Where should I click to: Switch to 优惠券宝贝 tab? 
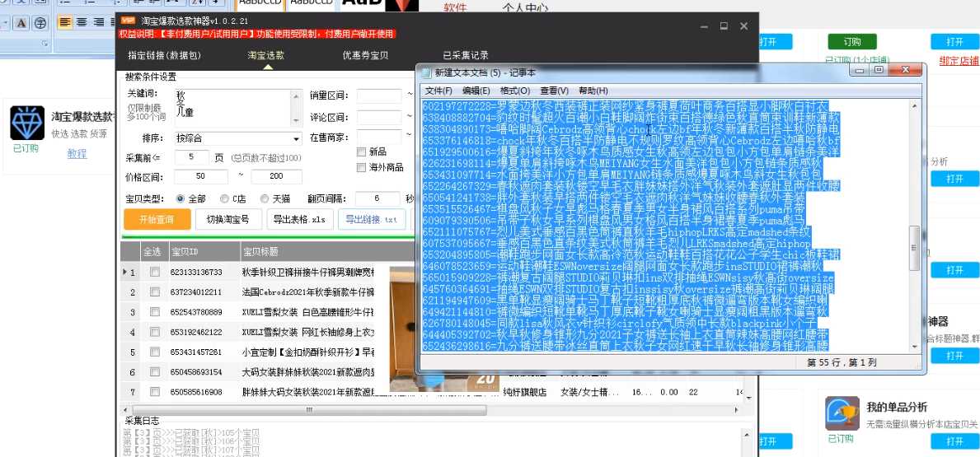coord(365,55)
